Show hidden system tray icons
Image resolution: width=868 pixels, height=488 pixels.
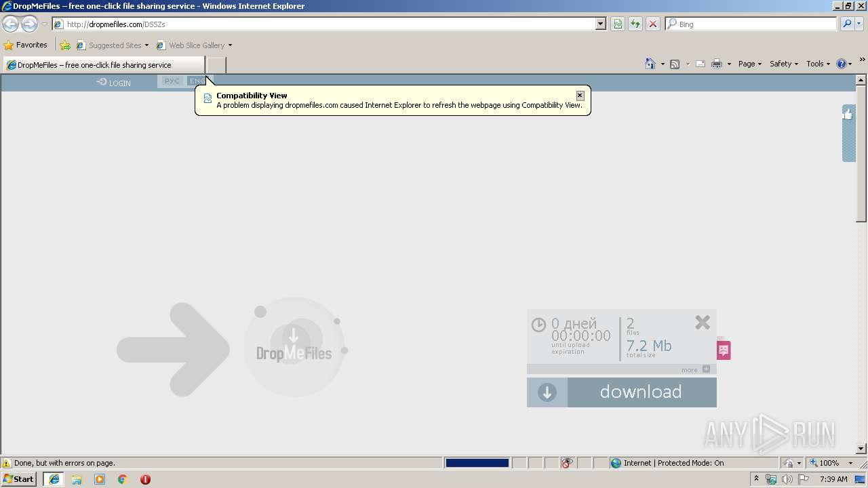[756, 479]
